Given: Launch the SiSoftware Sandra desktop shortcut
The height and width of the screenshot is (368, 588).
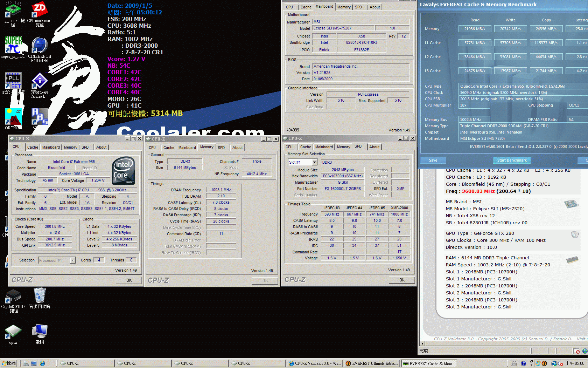Looking at the screenshot, I should point(40,86).
